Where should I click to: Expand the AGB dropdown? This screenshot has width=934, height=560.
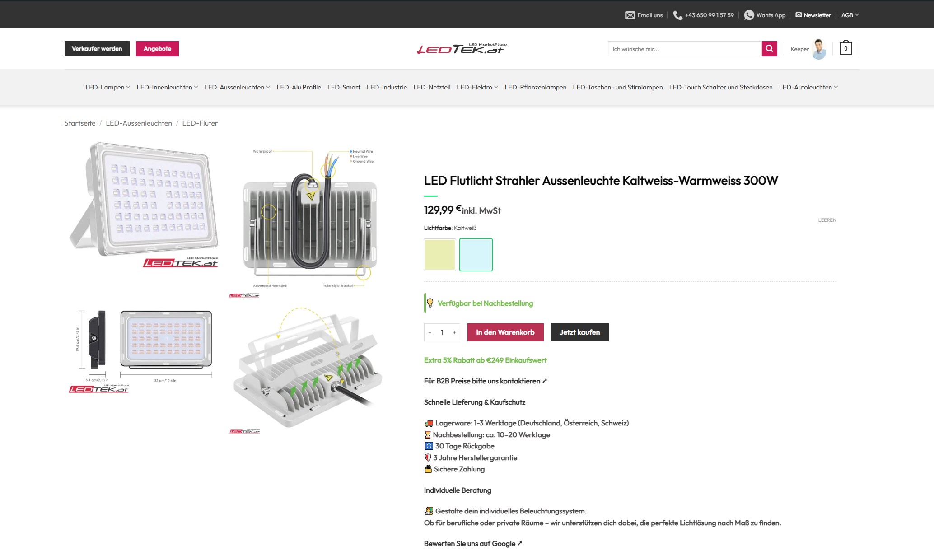pos(850,15)
